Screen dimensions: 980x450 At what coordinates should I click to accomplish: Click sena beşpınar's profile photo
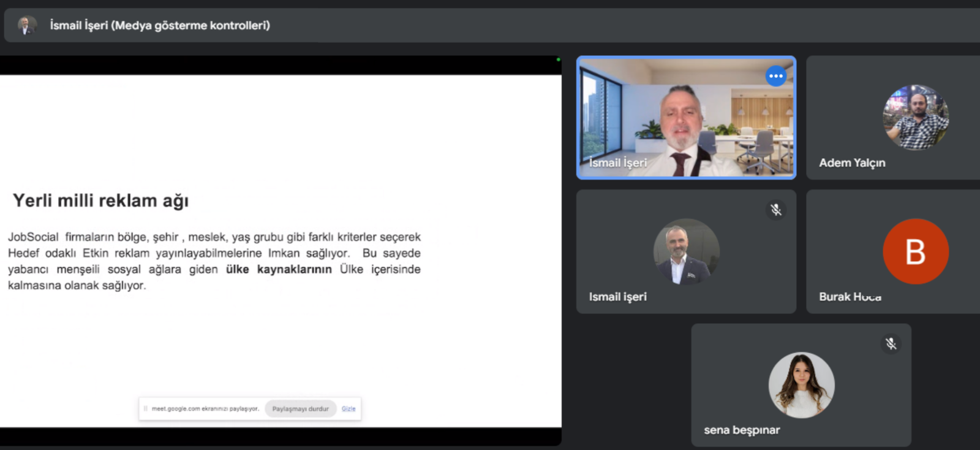801,385
